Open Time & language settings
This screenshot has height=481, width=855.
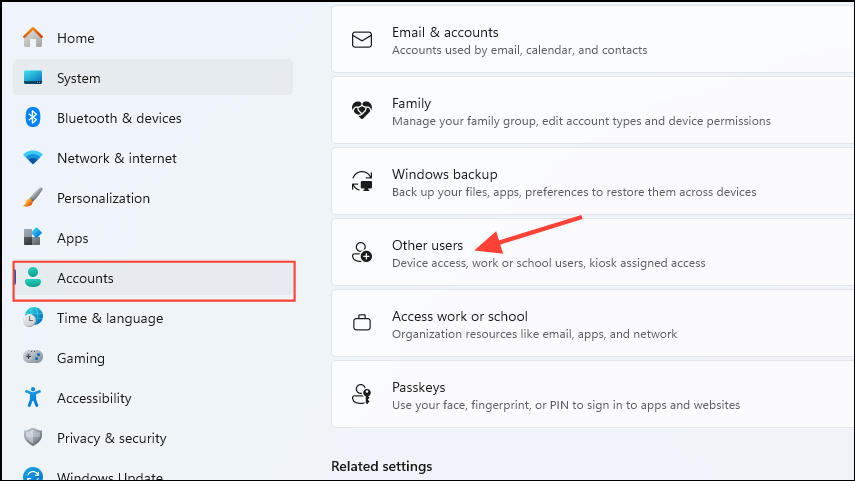(x=153, y=318)
